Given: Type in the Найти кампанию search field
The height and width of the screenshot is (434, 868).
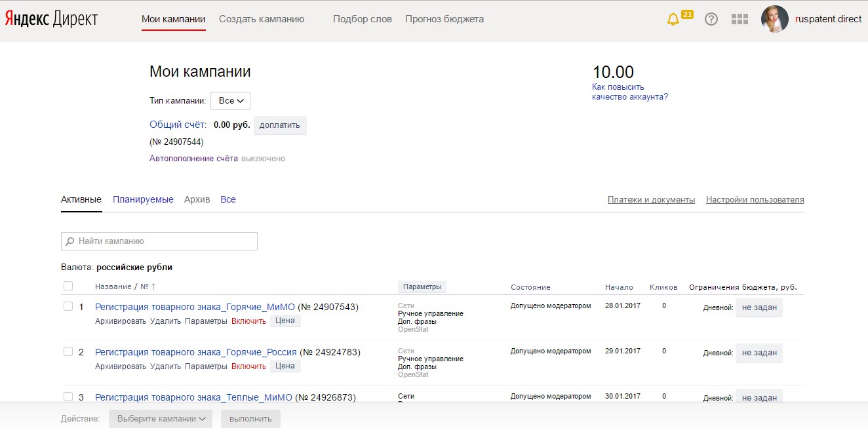Looking at the screenshot, I should point(164,241).
